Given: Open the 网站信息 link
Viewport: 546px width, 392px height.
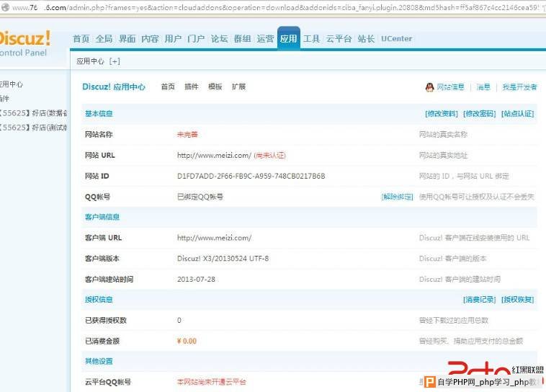Looking at the screenshot, I should [451, 87].
